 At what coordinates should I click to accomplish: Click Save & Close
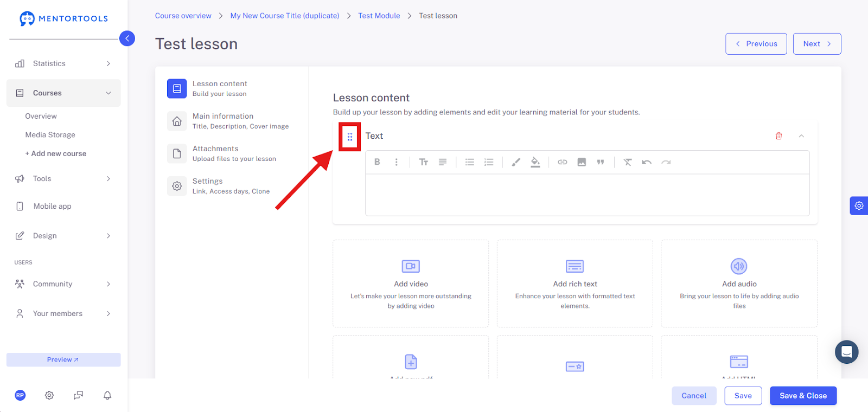coord(803,396)
